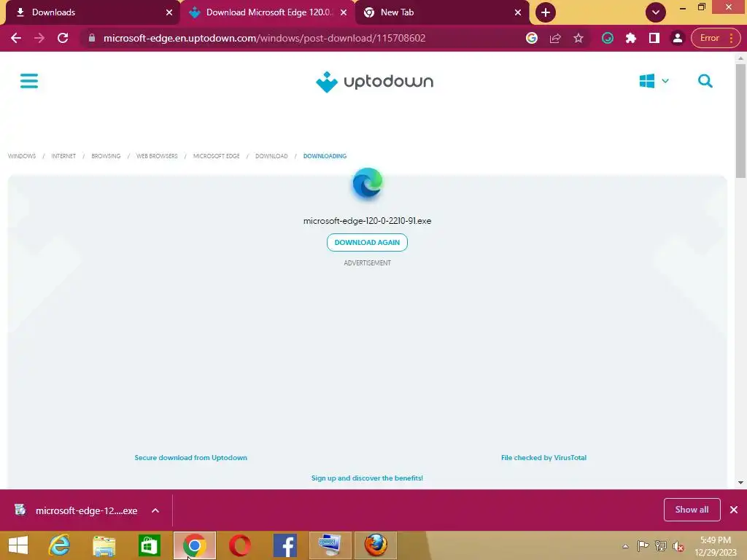Click the forward navigation arrow
The image size is (747, 560).
39,38
